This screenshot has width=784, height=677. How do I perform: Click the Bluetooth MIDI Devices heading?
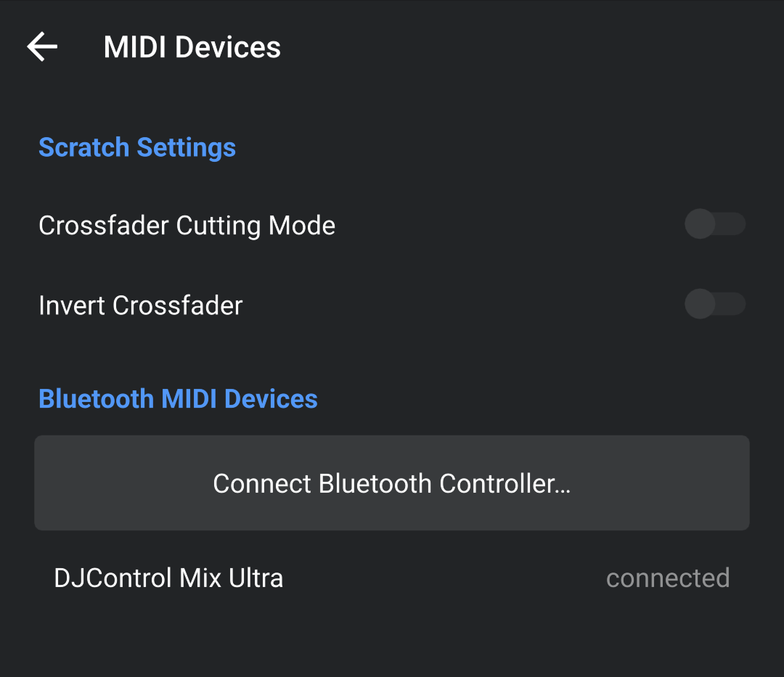point(178,398)
